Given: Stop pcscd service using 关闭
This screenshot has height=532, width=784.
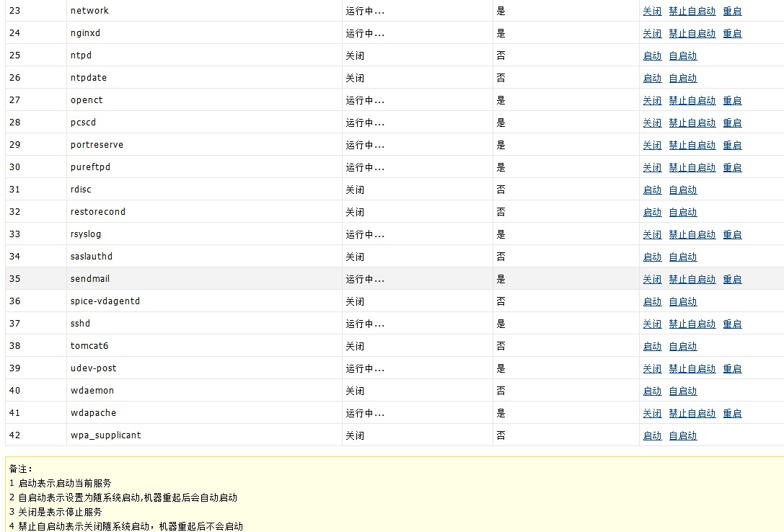Looking at the screenshot, I should [x=652, y=123].
